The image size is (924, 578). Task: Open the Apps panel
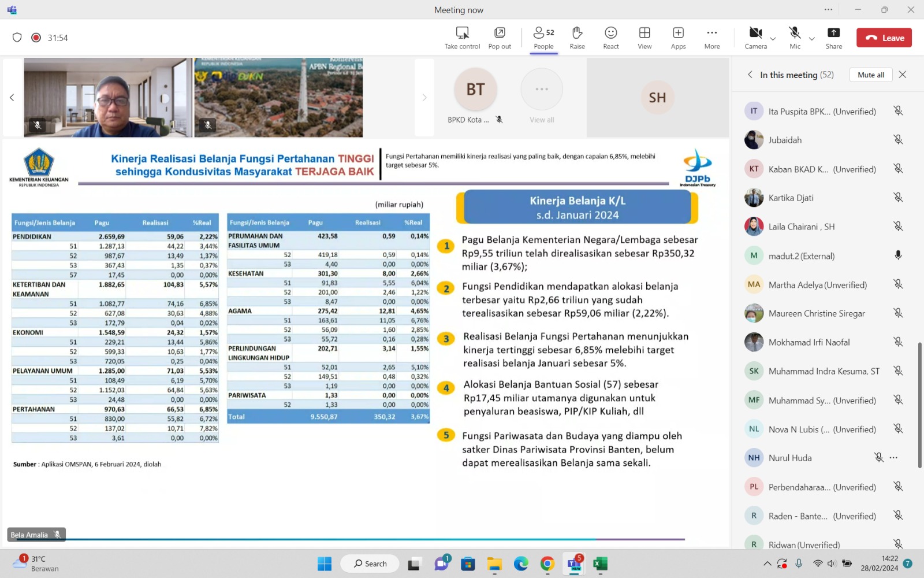(678, 33)
